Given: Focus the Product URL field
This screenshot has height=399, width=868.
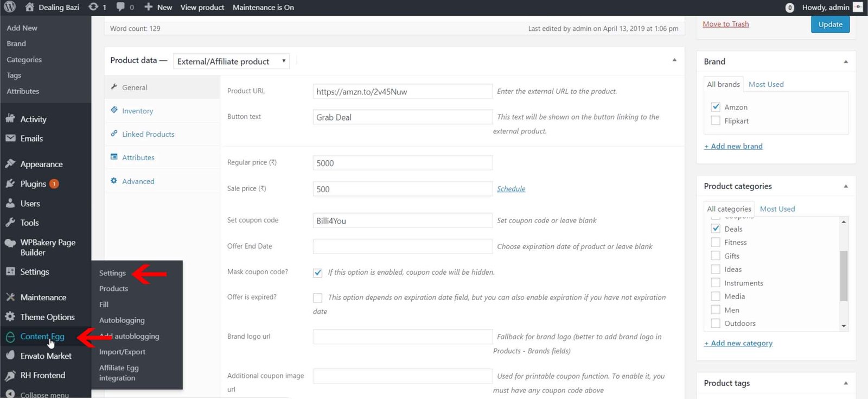Looking at the screenshot, I should click(x=403, y=91).
